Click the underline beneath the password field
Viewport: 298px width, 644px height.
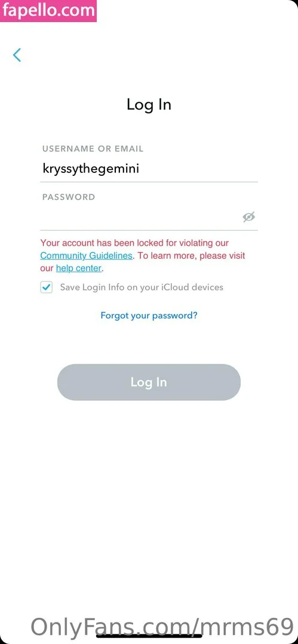(x=149, y=230)
